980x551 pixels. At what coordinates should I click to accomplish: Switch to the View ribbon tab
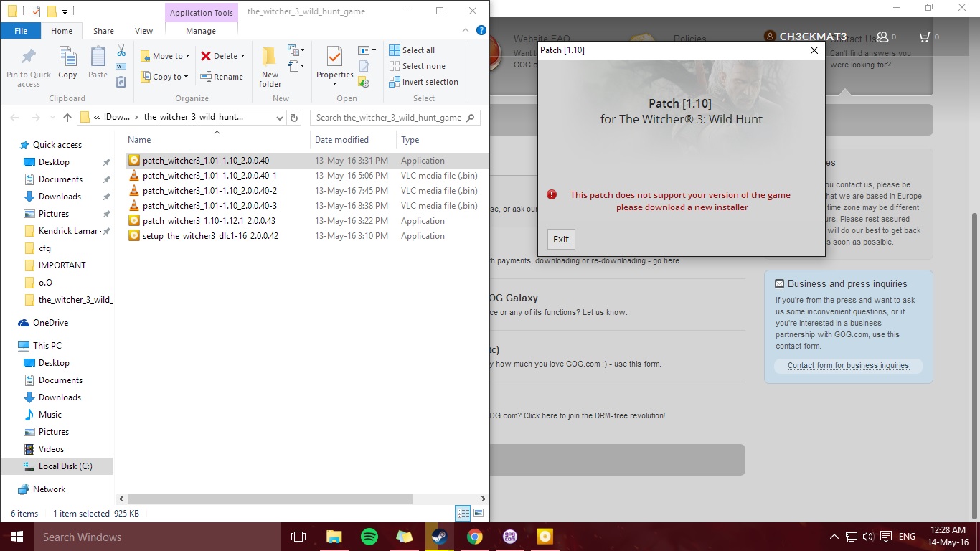(x=143, y=31)
